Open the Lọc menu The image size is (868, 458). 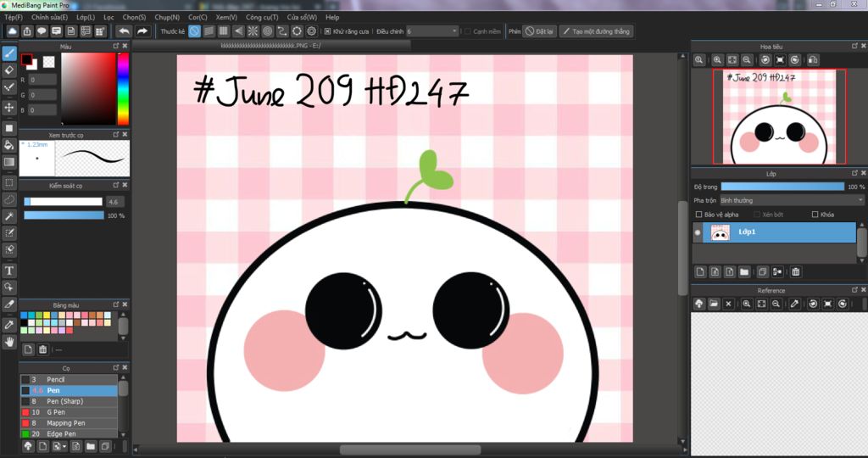[108, 17]
